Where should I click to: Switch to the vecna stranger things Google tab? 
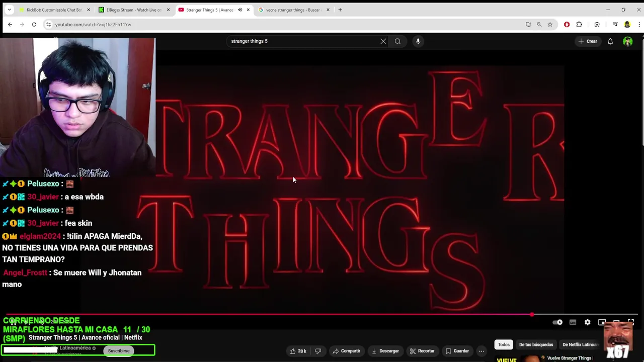click(x=293, y=10)
